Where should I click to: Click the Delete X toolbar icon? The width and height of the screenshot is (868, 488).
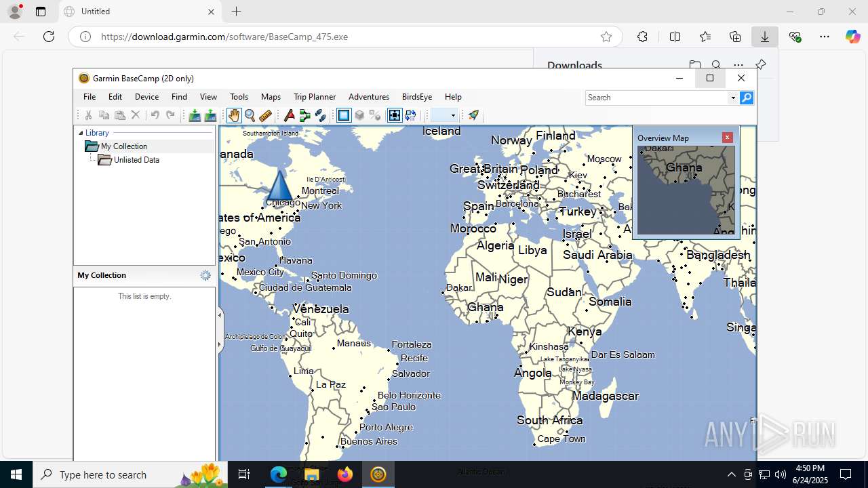coord(135,115)
